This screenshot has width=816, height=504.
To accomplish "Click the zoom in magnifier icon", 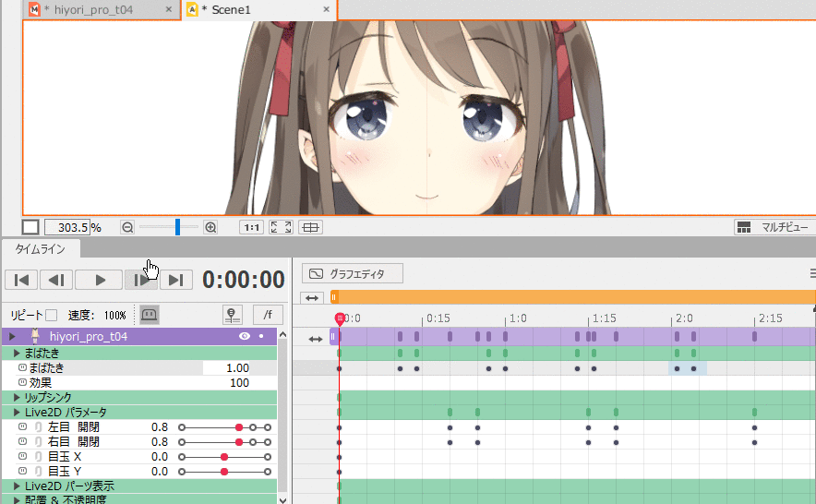I will pyautogui.click(x=210, y=227).
